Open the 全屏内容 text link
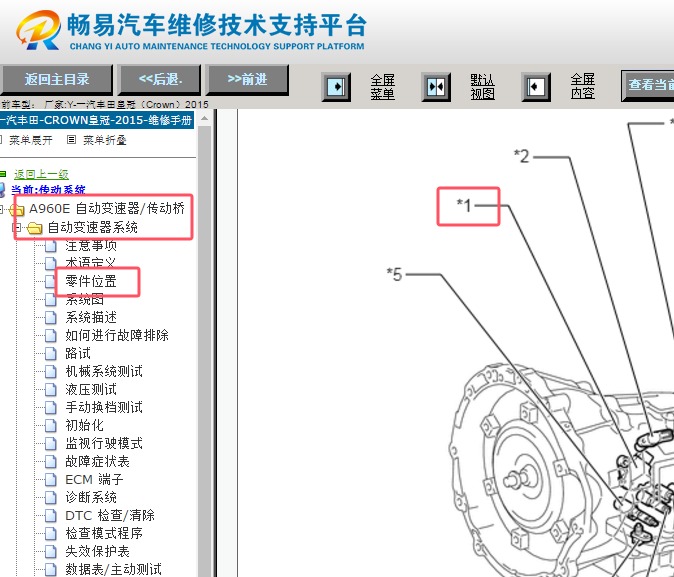The width and height of the screenshot is (674, 577). click(583, 86)
